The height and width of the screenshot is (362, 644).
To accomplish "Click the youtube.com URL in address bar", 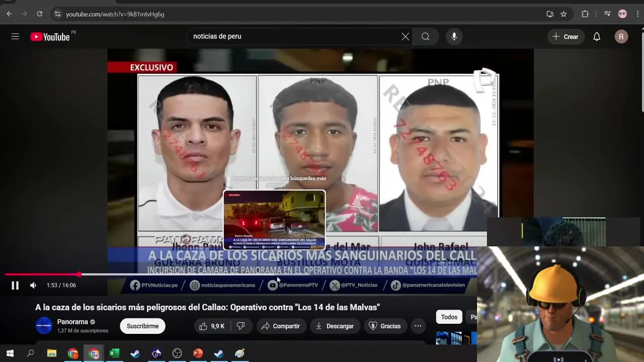I will [115, 14].
